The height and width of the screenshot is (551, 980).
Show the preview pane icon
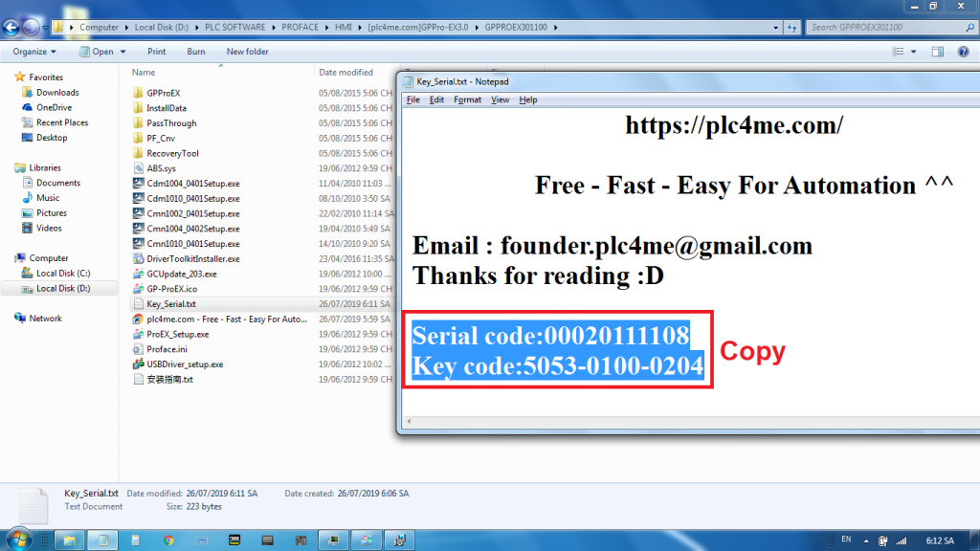[x=937, y=52]
